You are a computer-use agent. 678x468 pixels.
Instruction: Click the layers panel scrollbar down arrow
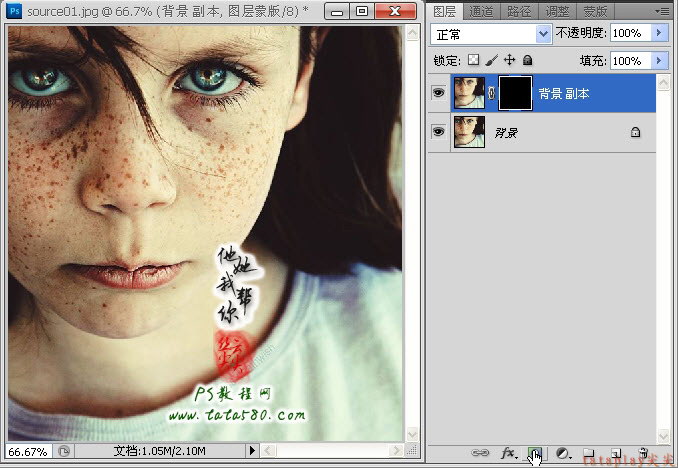pos(663,436)
